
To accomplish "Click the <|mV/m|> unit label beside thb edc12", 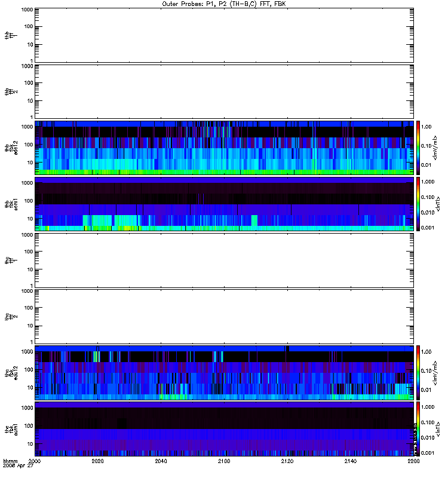I will coord(435,148).
